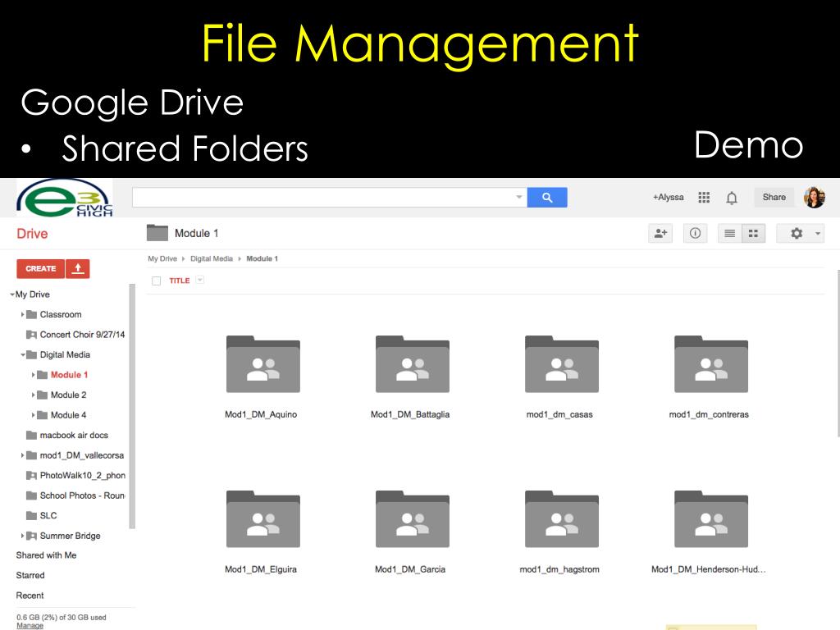Select Module 2 in the sidebar

tap(68, 395)
